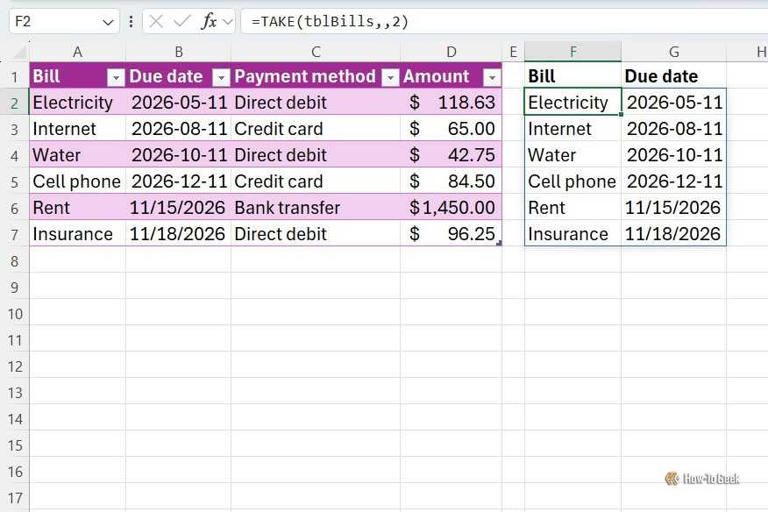Click the Select All corner triangle
Viewport: 768px width, 512px height.
[19, 52]
